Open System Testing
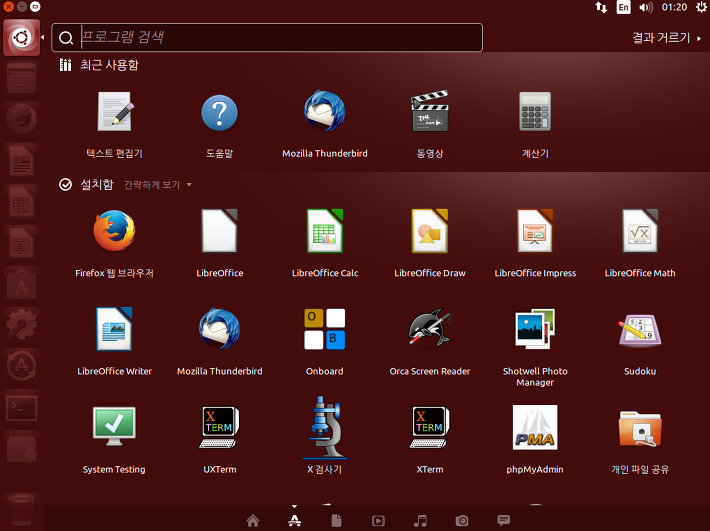Image resolution: width=710 pixels, height=531 pixels. 114,426
